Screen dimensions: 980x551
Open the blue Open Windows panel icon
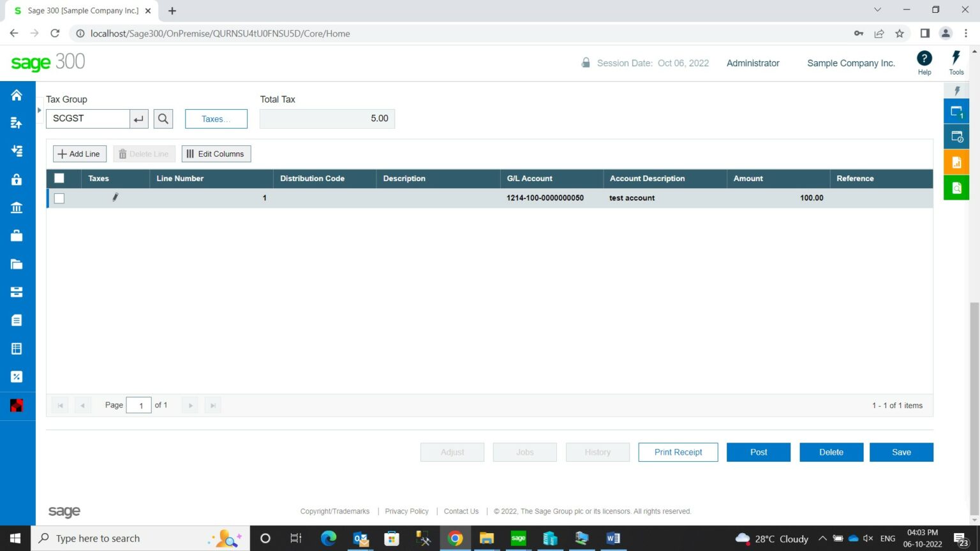tap(956, 110)
